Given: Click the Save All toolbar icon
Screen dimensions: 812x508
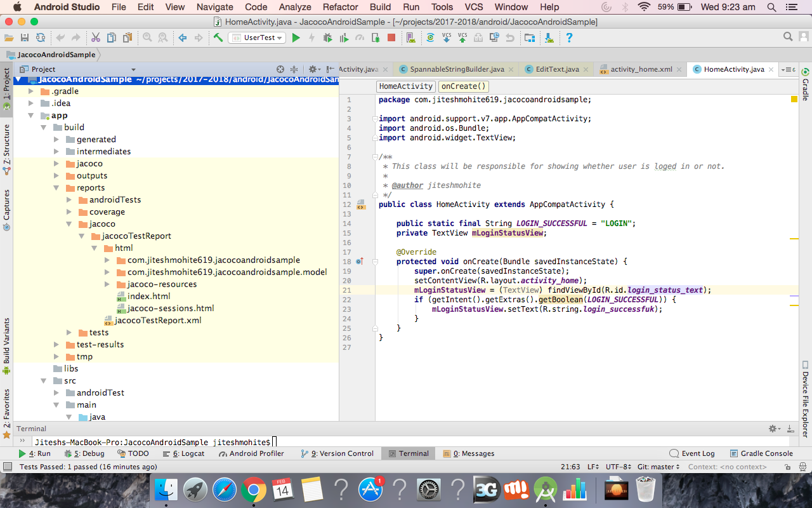Looking at the screenshot, I should pos(25,37).
